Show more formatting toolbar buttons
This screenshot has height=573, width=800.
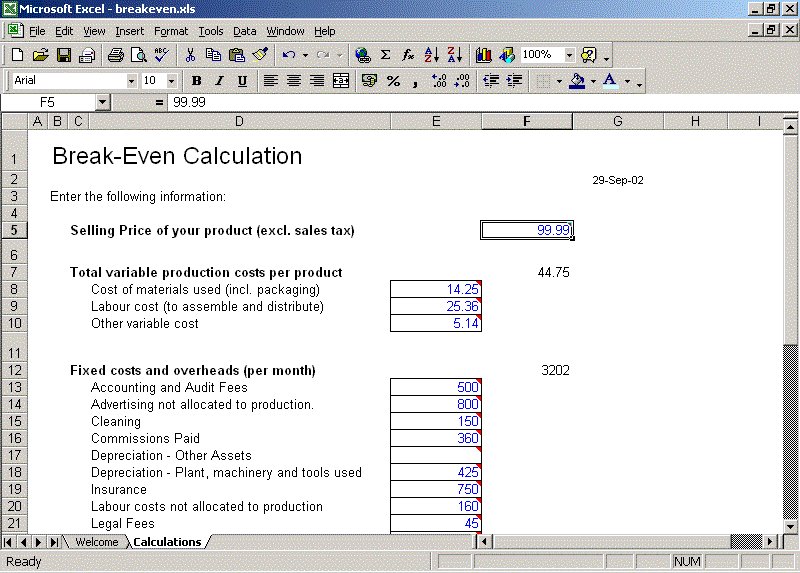tap(639, 82)
